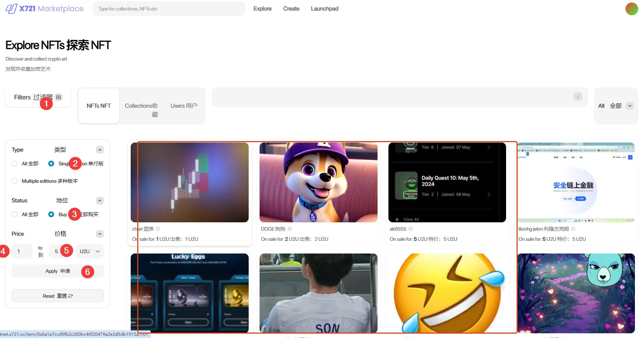The height and width of the screenshot is (338, 644).
Task: Click the minimum price input field
Action: coord(22,251)
